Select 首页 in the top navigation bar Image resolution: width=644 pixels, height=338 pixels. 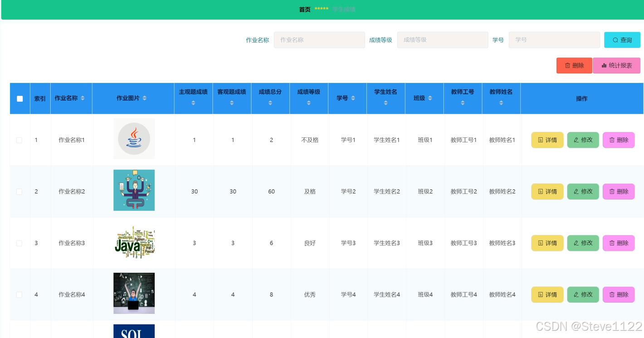(304, 9)
